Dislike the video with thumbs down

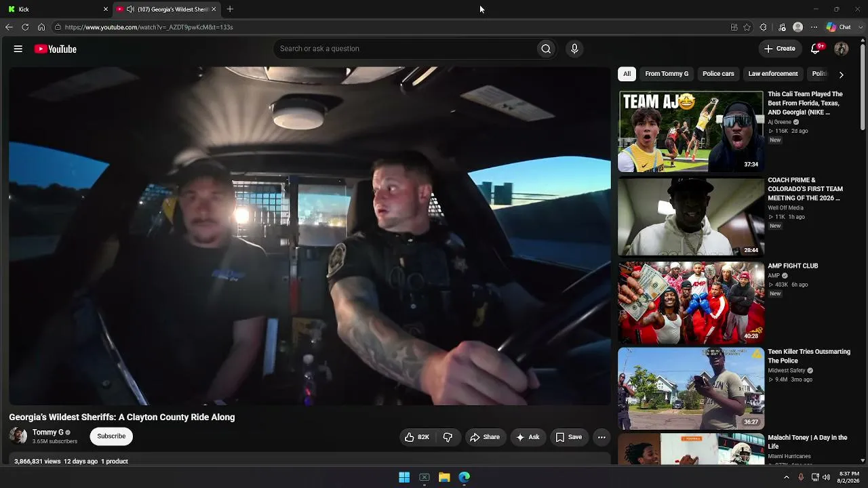click(x=448, y=437)
